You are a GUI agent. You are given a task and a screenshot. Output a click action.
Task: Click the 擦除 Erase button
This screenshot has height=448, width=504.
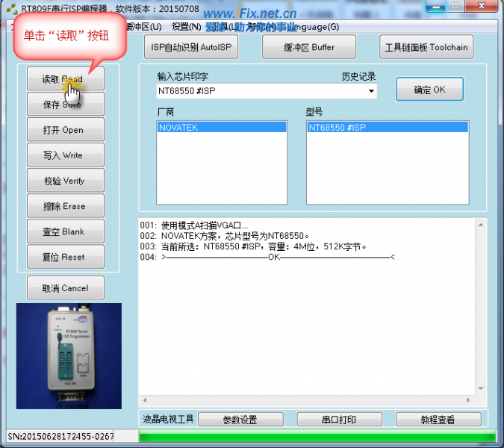(65, 206)
